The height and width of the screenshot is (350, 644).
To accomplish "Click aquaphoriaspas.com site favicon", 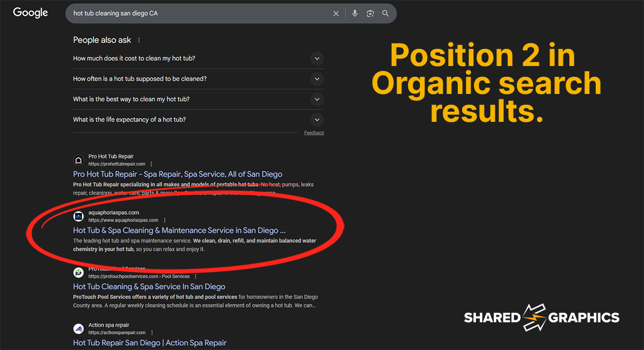I will coord(78,216).
